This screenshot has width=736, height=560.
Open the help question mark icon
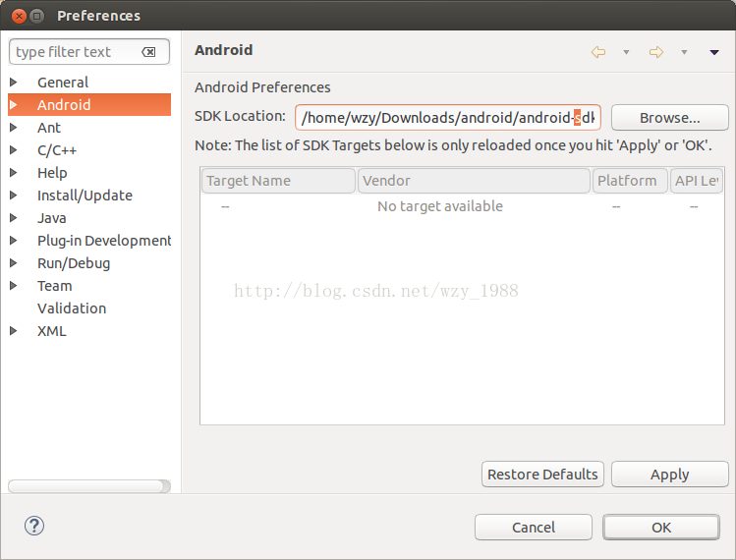(x=34, y=526)
